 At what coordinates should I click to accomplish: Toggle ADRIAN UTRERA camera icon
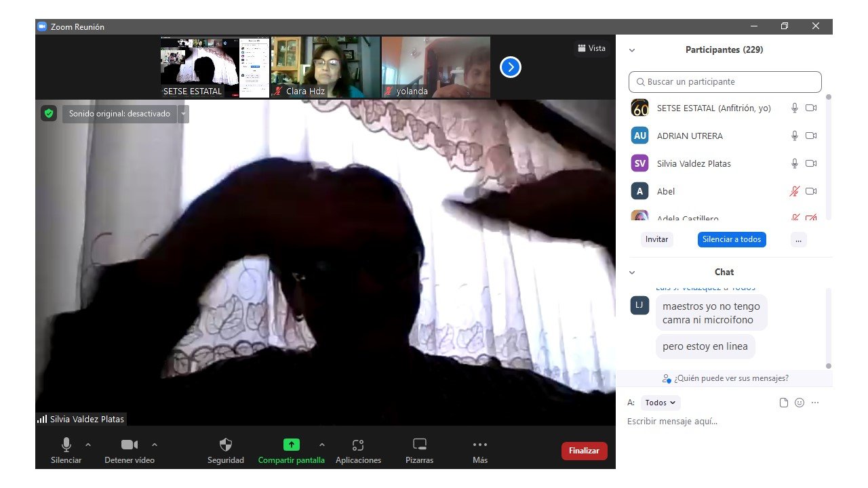811,136
